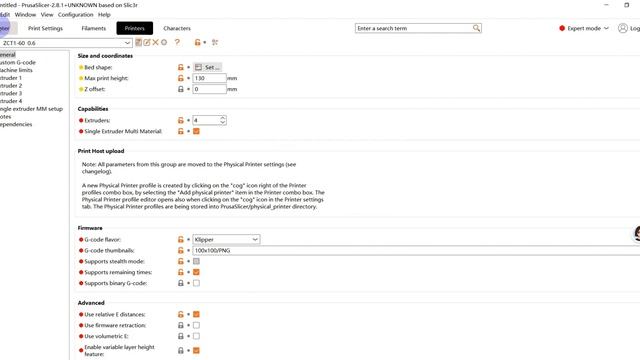Click the Z offset input field
640x360 pixels.
(209, 89)
